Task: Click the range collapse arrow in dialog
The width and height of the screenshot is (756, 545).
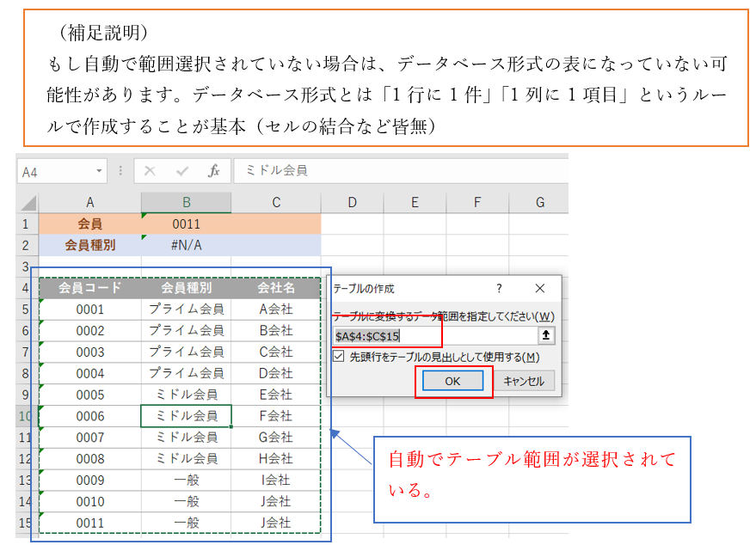Action: point(545,336)
